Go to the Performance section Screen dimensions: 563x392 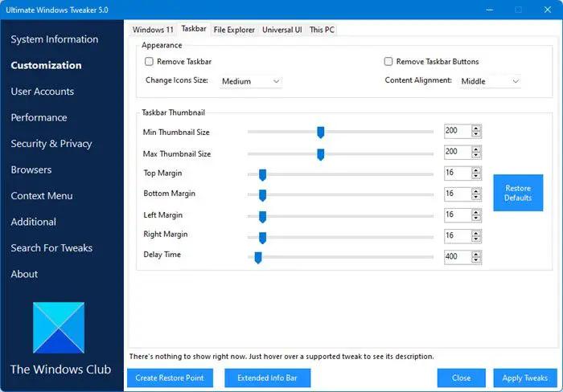click(x=39, y=117)
